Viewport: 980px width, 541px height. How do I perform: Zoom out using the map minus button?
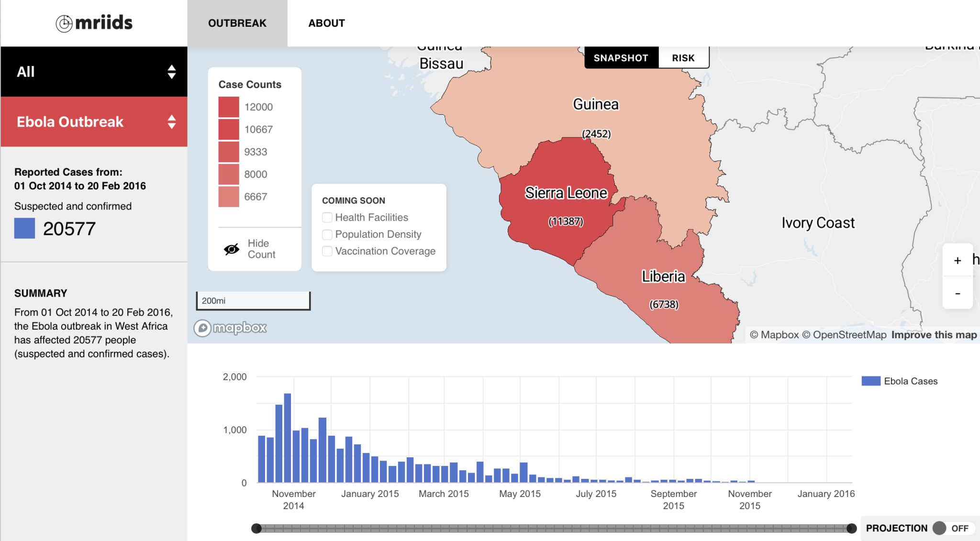point(957,294)
